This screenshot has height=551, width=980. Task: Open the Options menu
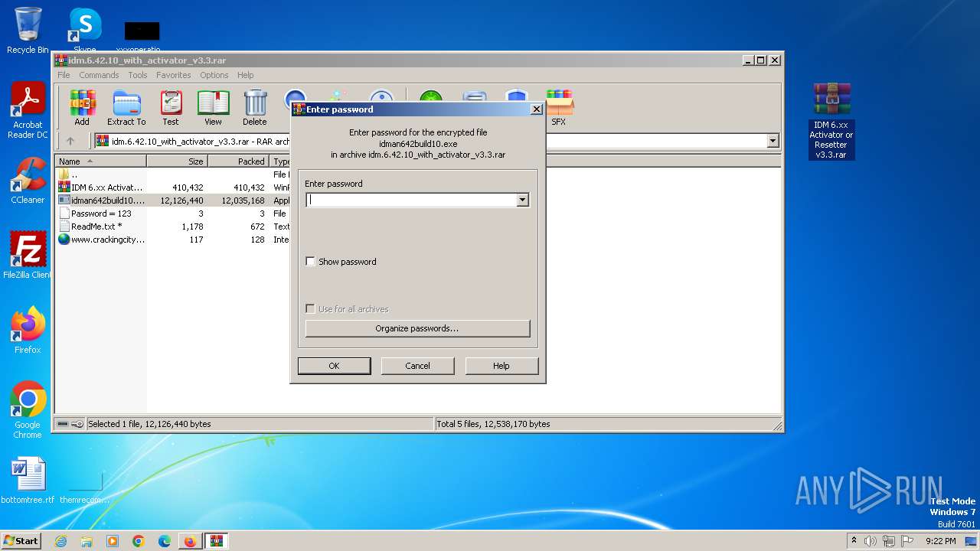[214, 75]
